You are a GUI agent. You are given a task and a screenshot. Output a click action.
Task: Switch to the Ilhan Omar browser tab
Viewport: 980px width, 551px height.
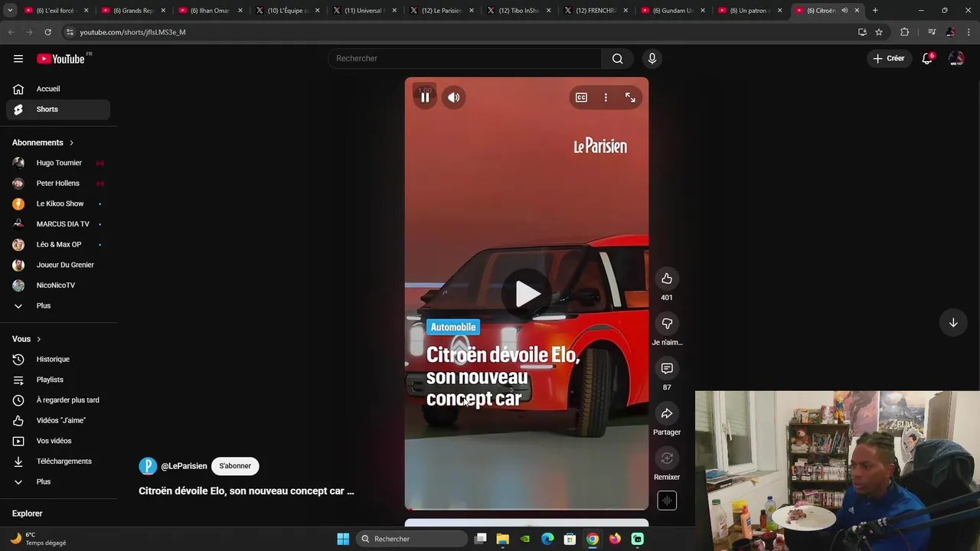pyautogui.click(x=210, y=11)
